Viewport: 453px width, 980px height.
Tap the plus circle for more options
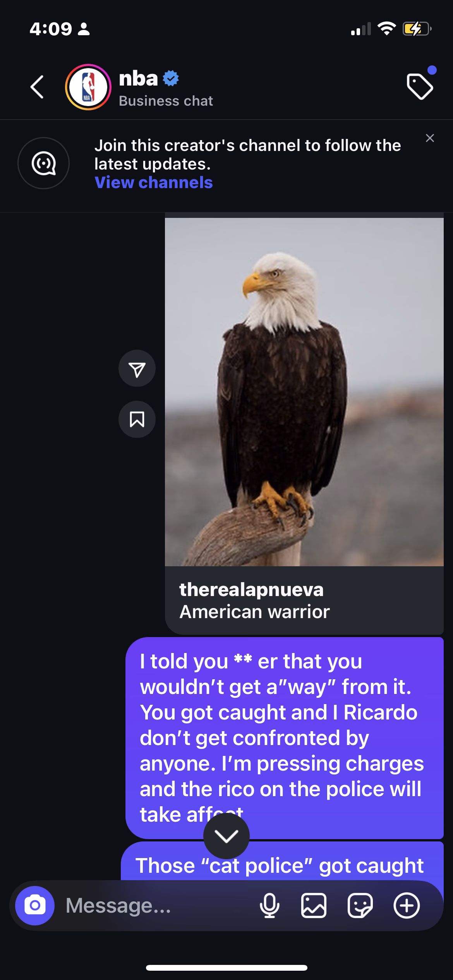coord(407,906)
